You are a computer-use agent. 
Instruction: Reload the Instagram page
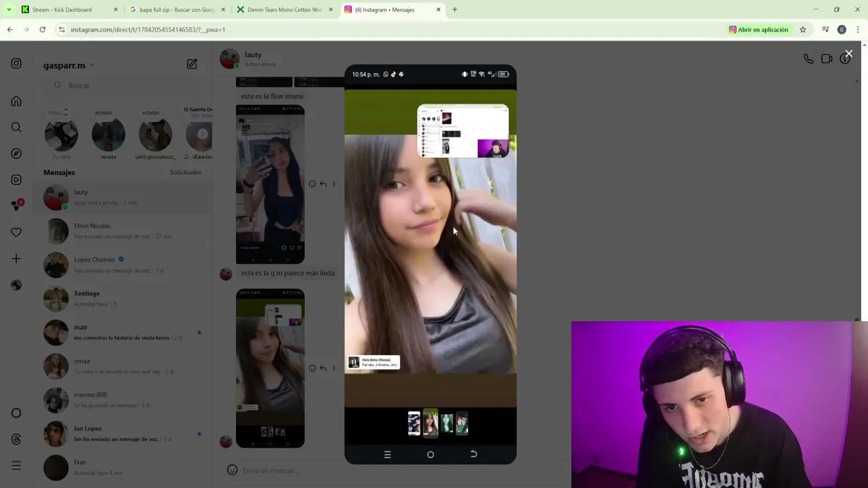pyautogui.click(x=42, y=29)
